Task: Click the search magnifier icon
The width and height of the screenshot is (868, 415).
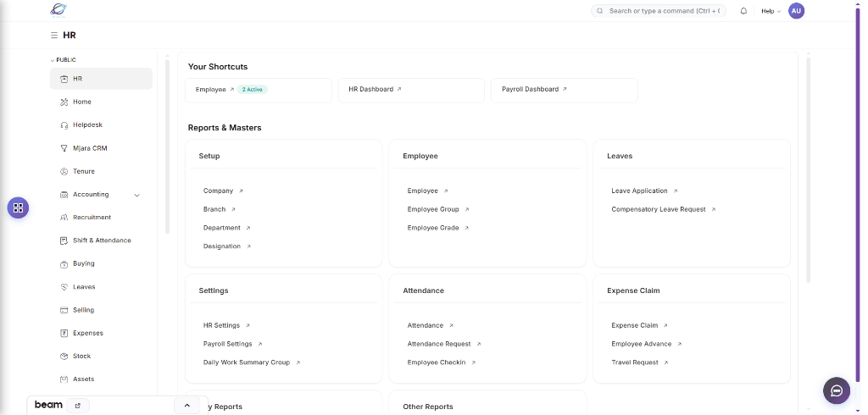Action: coord(599,11)
